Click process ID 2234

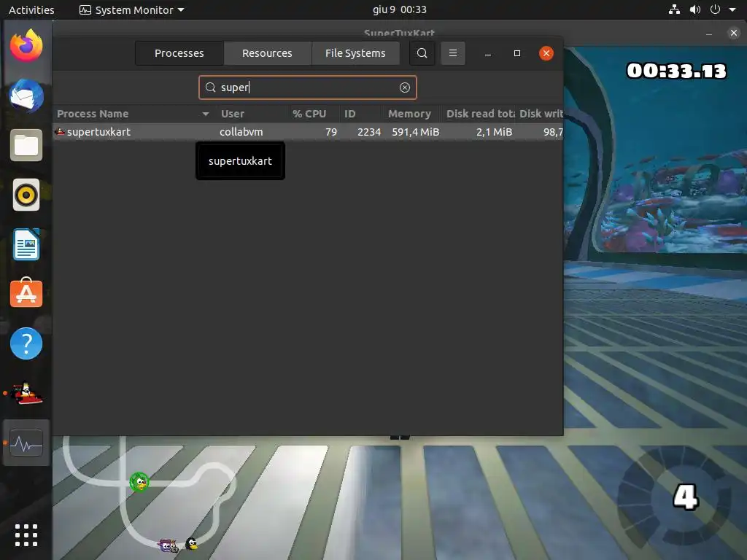(x=369, y=132)
